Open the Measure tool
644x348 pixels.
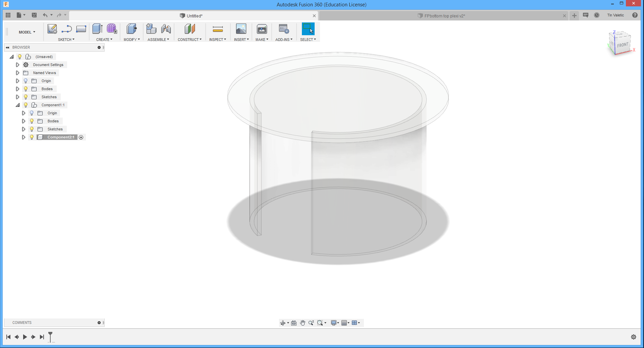(218, 29)
